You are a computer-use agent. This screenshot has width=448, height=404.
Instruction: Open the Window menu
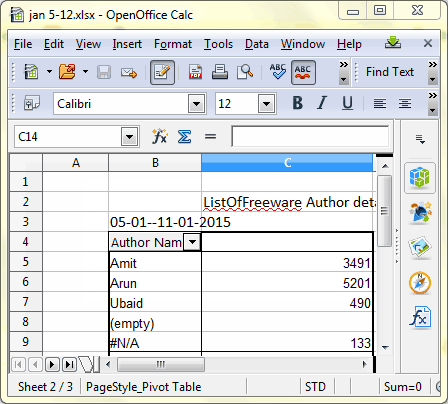[303, 44]
